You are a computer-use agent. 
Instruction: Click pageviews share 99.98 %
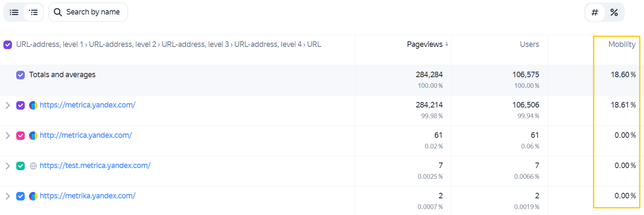(431, 116)
